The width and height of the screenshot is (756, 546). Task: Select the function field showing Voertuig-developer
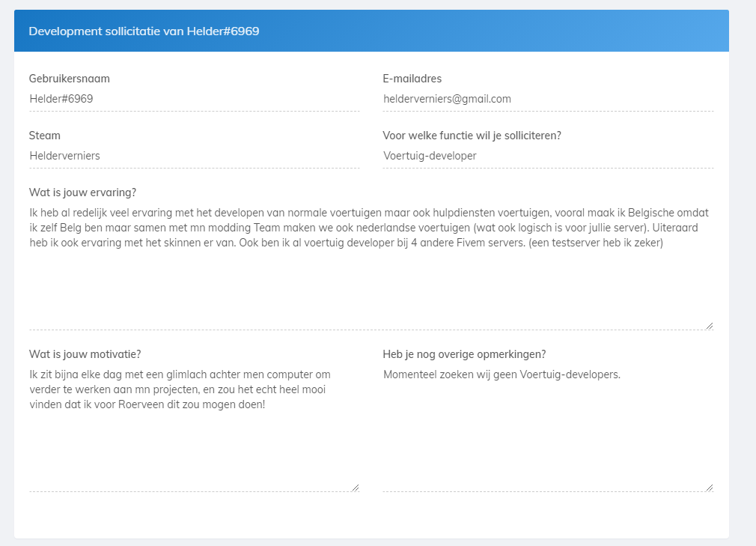(547, 156)
